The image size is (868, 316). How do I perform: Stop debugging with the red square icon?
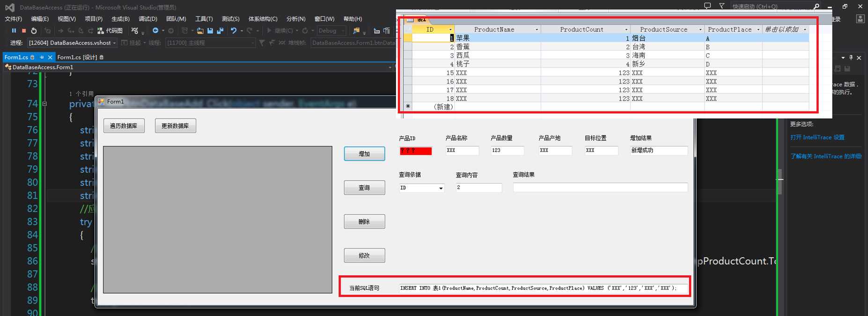click(x=24, y=30)
